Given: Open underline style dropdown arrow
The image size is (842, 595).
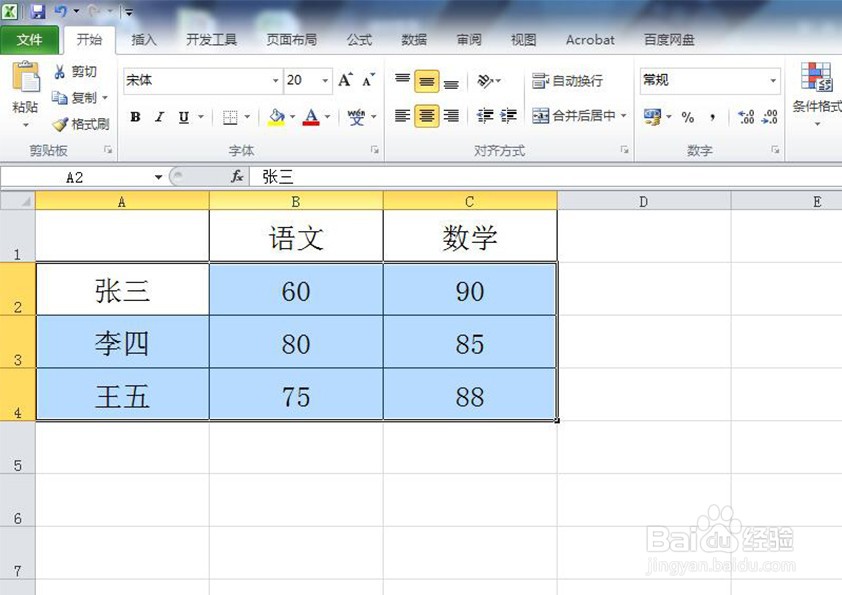Looking at the screenshot, I should tap(201, 117).
